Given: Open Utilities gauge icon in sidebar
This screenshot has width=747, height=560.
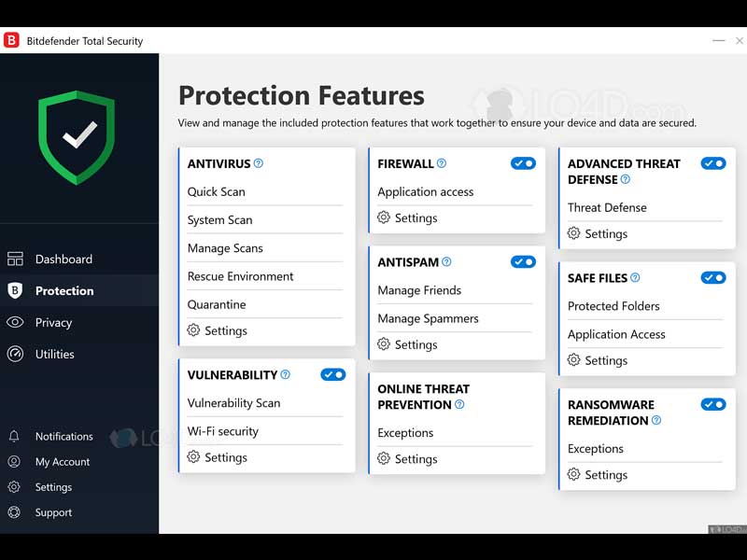Looking at the screenshot, I should (15, 355).
